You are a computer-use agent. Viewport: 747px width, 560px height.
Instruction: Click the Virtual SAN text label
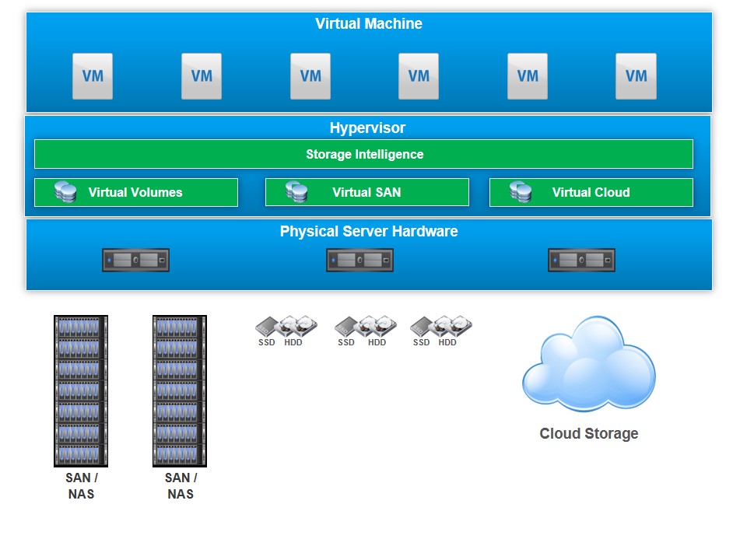click(x=366, y=193)
